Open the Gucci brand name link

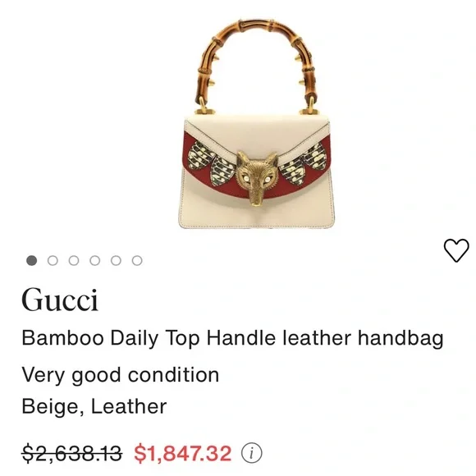[60, 300]
